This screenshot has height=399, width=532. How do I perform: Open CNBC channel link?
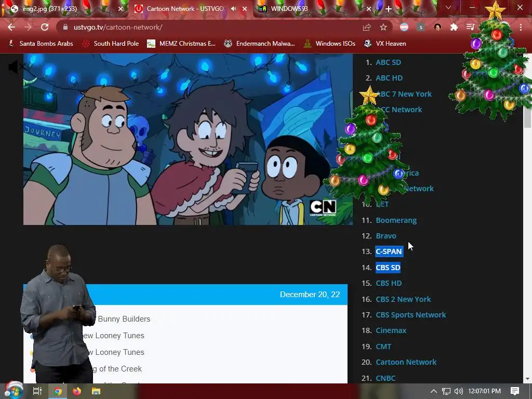pyautogui.click(x=385, y=378)
